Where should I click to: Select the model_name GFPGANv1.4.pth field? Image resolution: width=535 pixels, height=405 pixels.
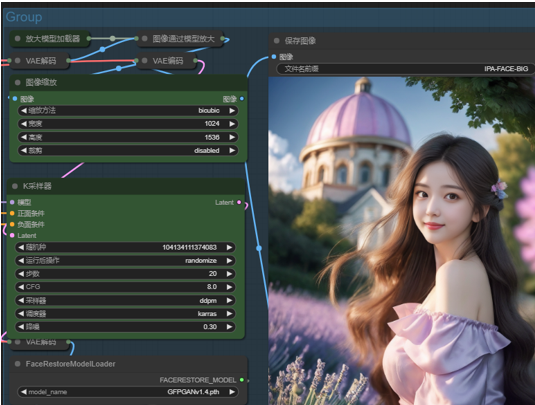coord(128,392)
